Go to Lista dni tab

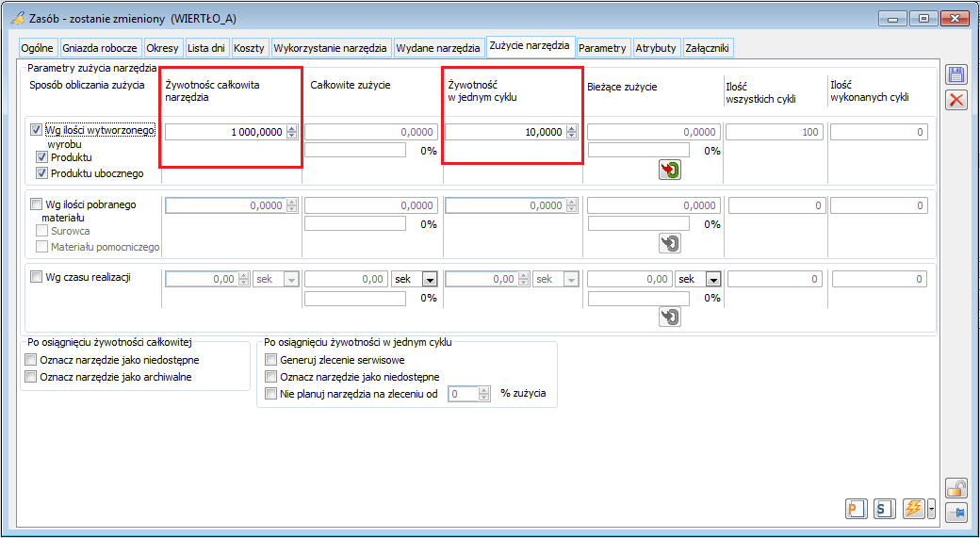pos(206,47)
